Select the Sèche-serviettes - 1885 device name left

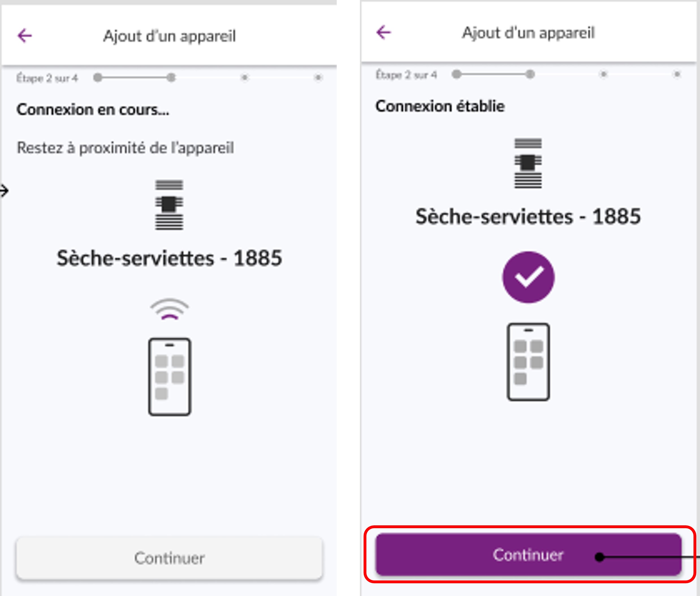[x=169, y=257]
